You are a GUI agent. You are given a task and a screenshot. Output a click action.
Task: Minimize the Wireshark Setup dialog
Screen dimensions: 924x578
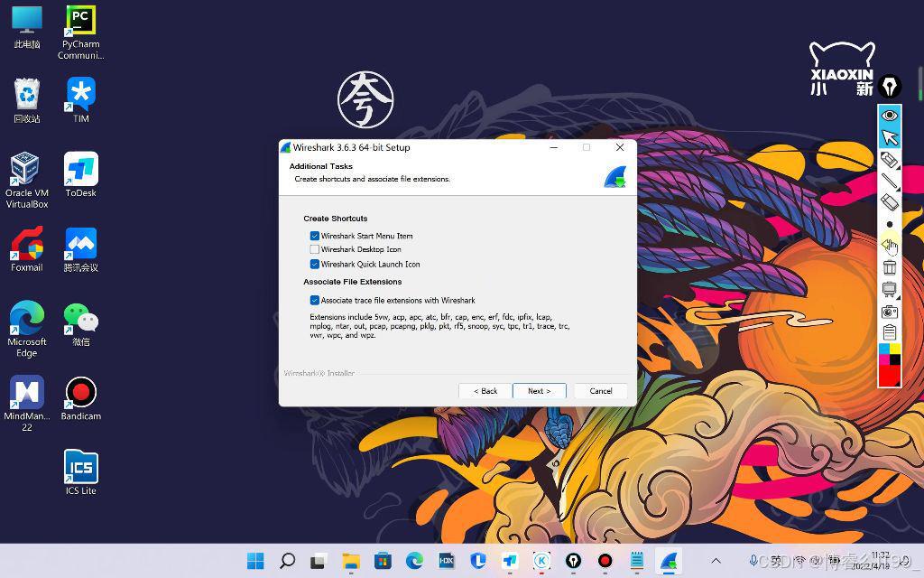554,147
